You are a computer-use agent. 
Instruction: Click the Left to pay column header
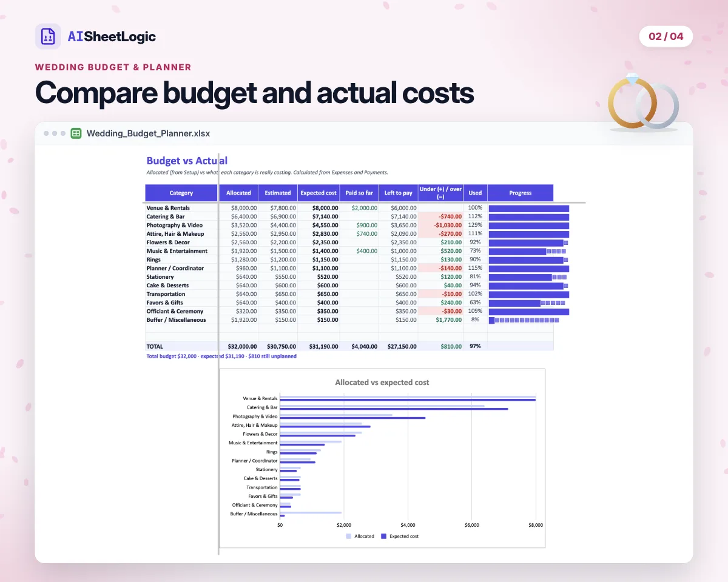(399, 193)
